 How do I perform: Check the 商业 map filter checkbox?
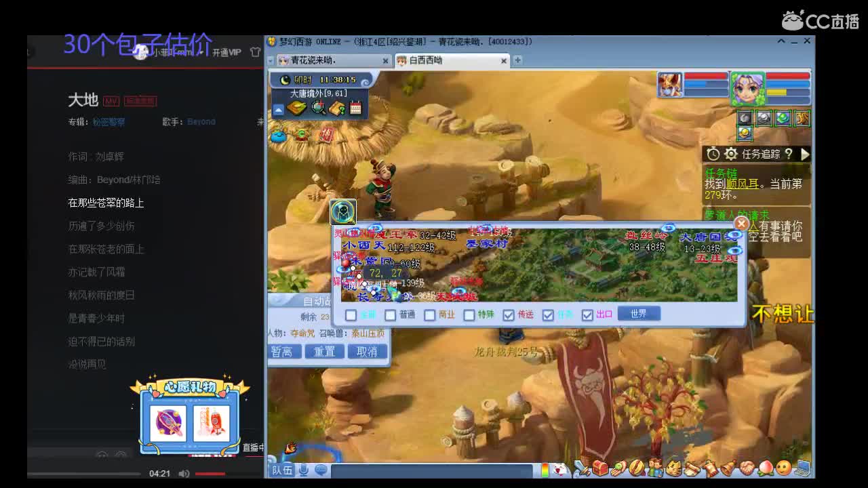coord(429,315)
